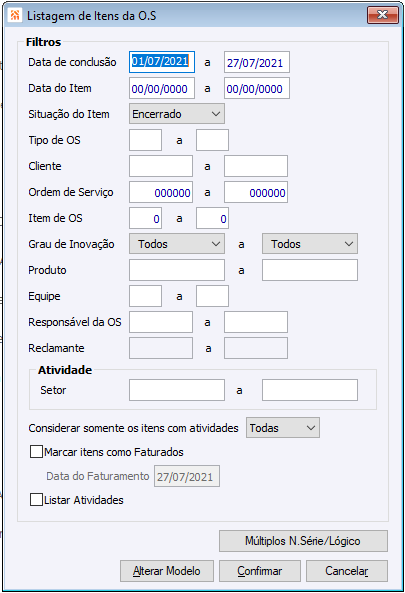405x593 pixels.
Task: Click the first Reclamante field
Action: click(x=161, y=348)
